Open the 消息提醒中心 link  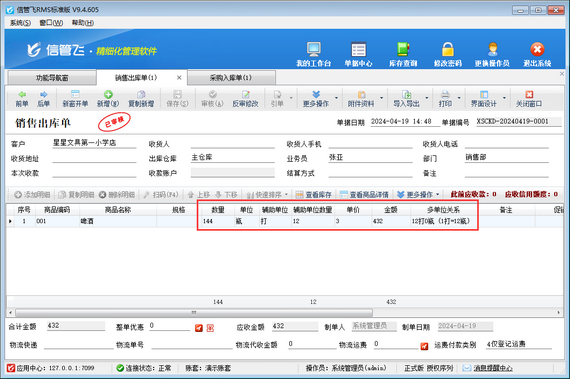coord(493,368)
